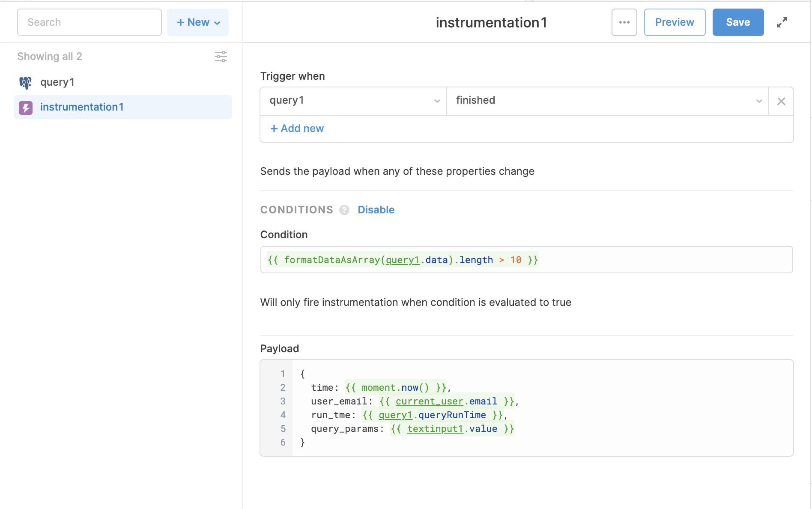
Task: Click into the Condition expression field
Action: 527,260
